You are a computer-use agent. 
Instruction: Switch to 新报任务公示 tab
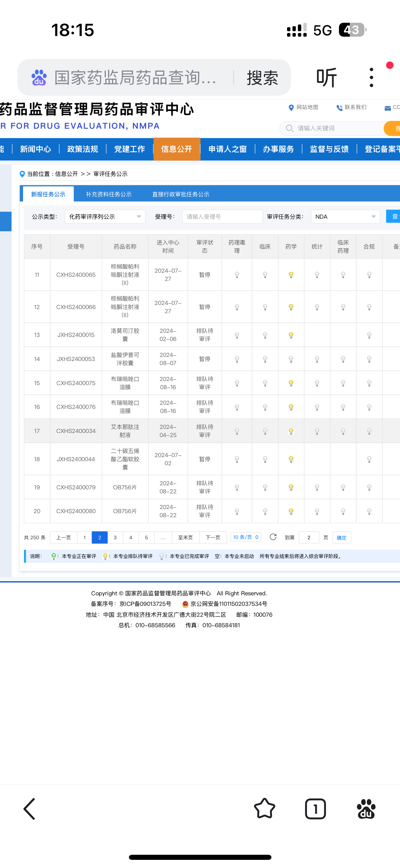tap(48, 194)
